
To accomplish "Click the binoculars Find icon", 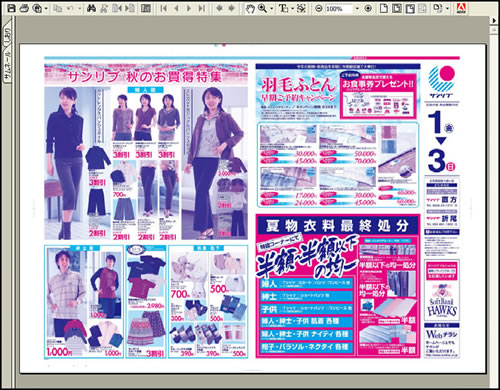I will (x=91, y=8).
